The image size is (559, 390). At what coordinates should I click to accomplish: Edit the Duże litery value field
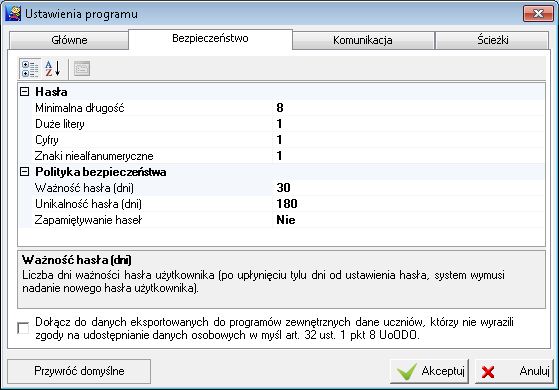pyautogui.click(x=409, y=124)
